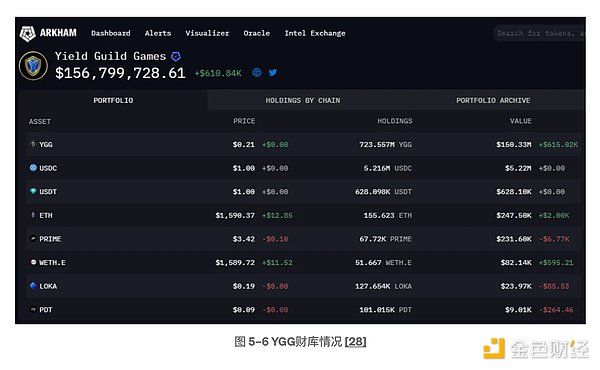
Task: Click the Arkham logo icon
Action: click(28, 34)
